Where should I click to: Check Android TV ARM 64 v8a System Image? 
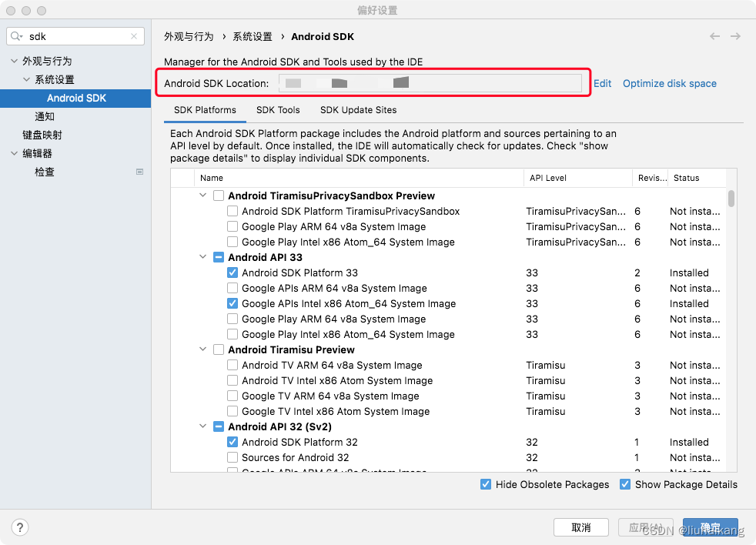coord(232,365)
